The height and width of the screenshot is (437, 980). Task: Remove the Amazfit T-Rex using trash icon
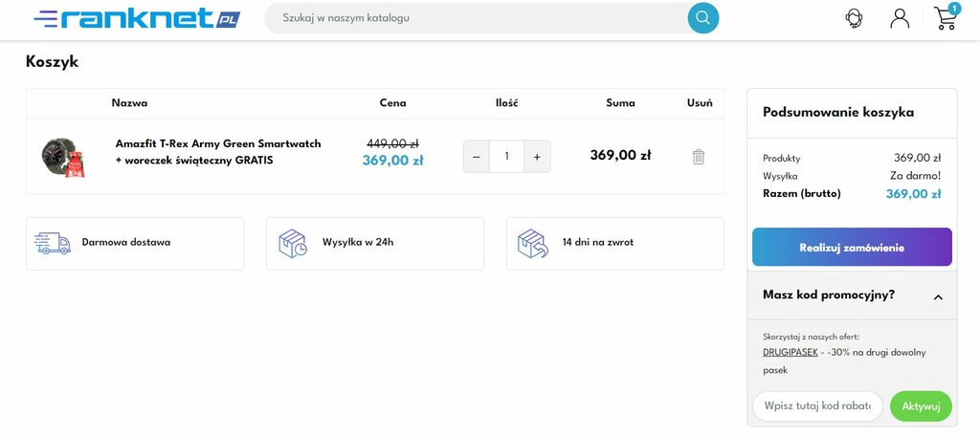[698, 157]
